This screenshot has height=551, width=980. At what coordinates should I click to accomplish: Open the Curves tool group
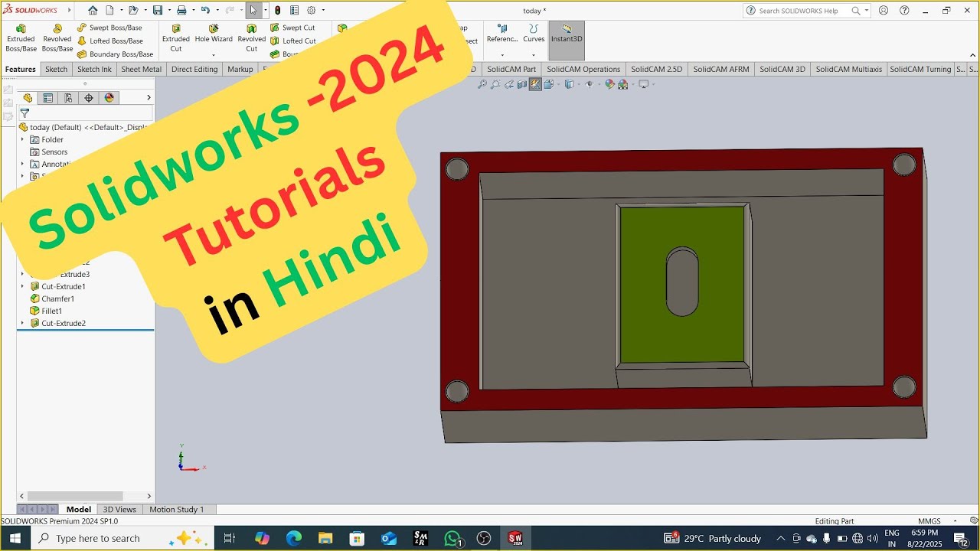pyautogui.click(x=534, y=34)
